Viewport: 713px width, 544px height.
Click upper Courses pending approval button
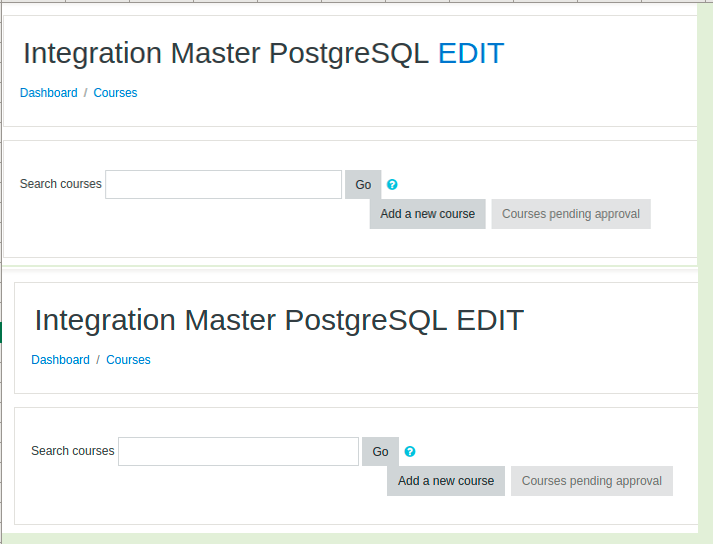571,214
